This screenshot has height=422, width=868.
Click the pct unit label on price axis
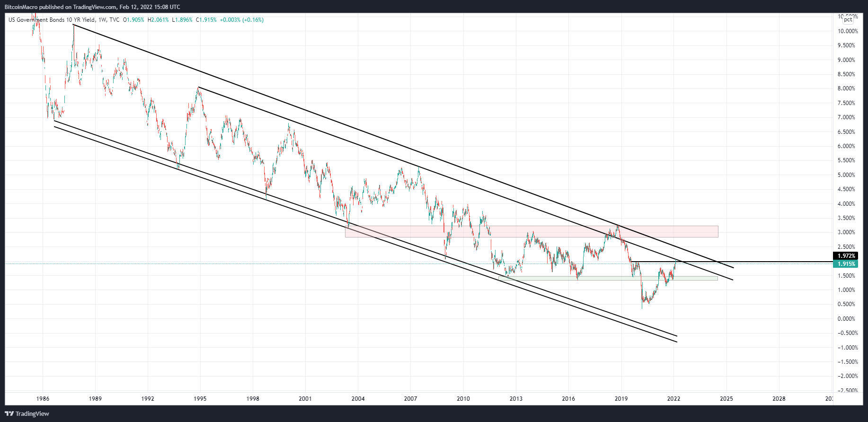click(x=848, y=19)
